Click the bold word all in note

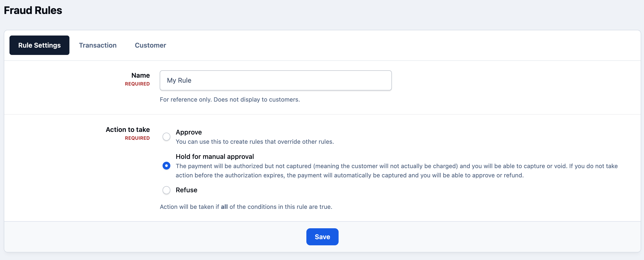(224, 207)
